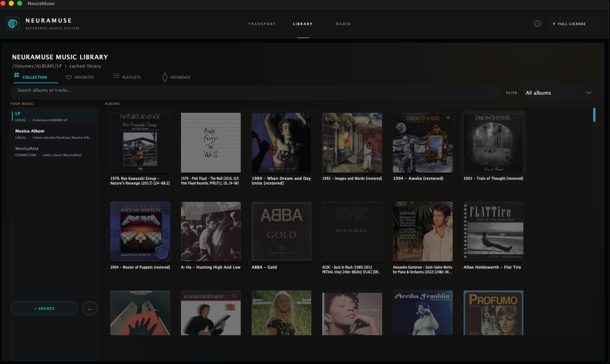The height and width of the screenshot is (364, 610).
Task: Open ACDC Back In Black cover
Action: [x=352, y=232]
